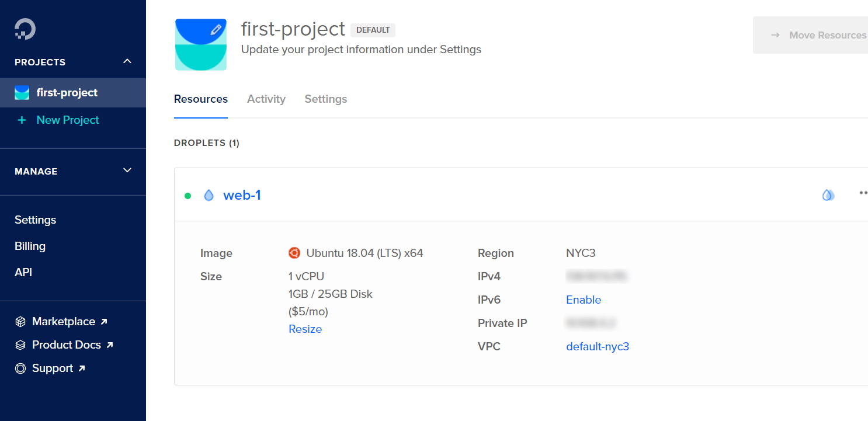Switch to the Activity tab
The image size is (868, 421).
click(266, 99)
